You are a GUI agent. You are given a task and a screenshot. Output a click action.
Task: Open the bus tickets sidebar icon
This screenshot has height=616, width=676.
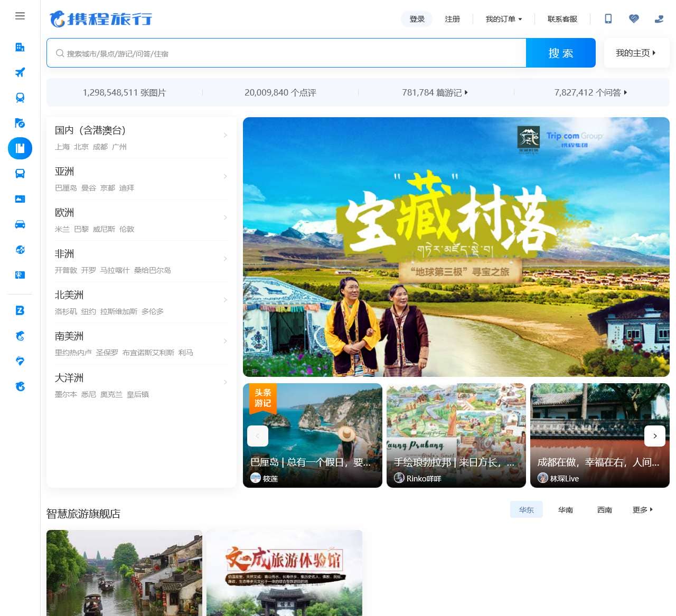[20, 174]
